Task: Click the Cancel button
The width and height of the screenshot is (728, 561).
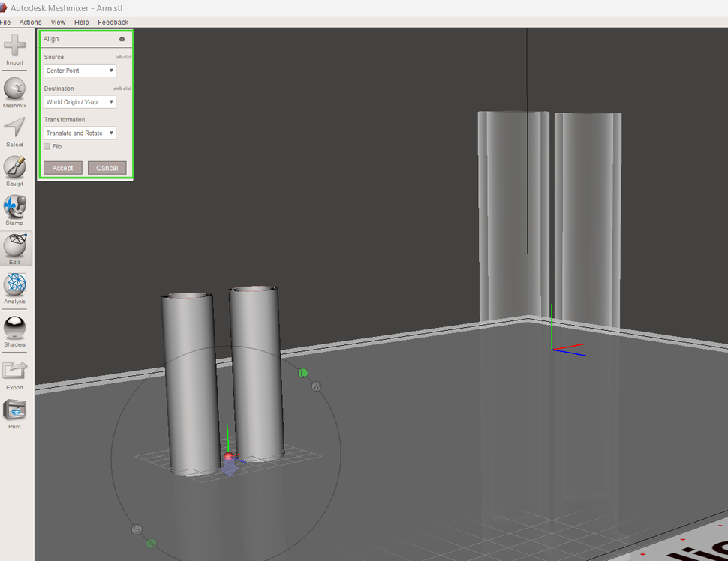Action: [106, 167]
